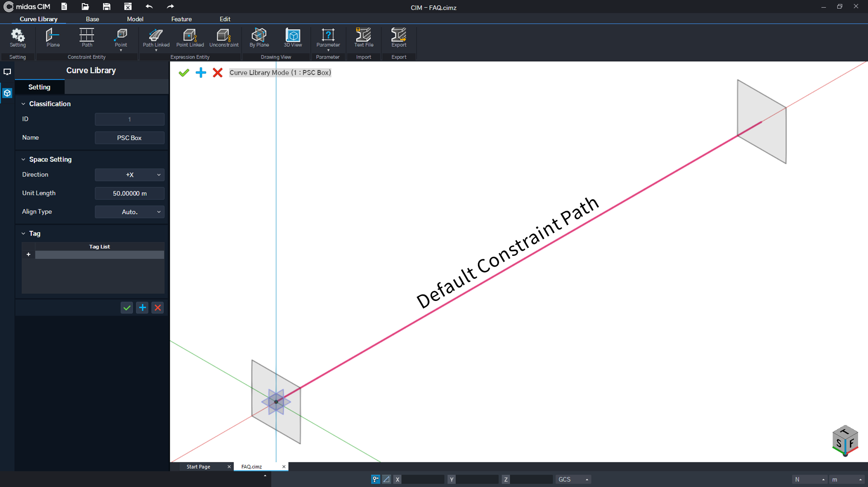Select the Unconstraint entity tool
868x487 pixels.
tap(224, 38)
